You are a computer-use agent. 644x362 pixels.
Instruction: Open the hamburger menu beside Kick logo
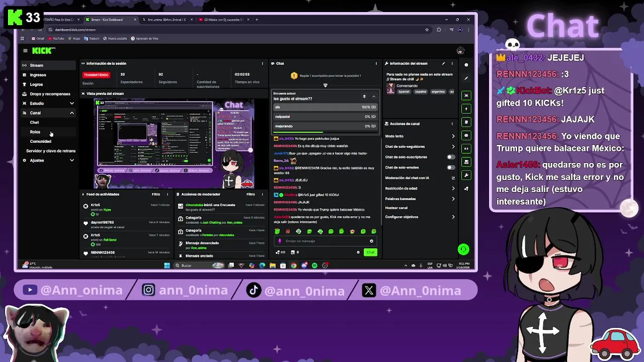tap(25, 50)
